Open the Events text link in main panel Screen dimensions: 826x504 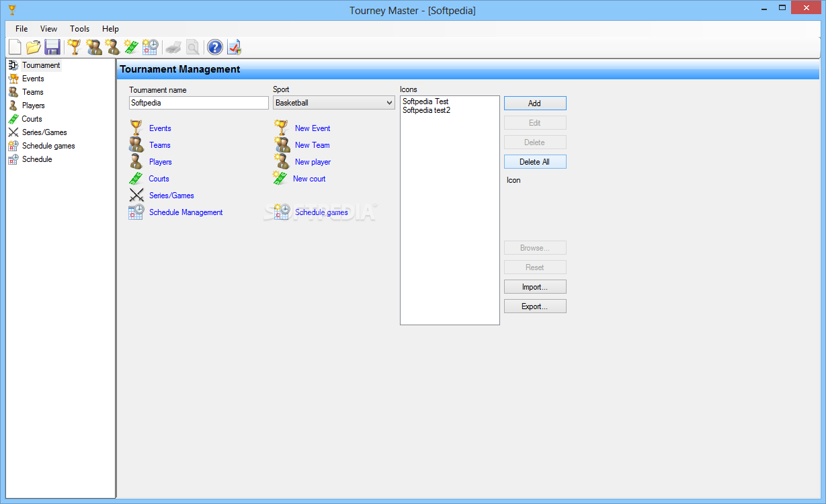click(160, 128)
